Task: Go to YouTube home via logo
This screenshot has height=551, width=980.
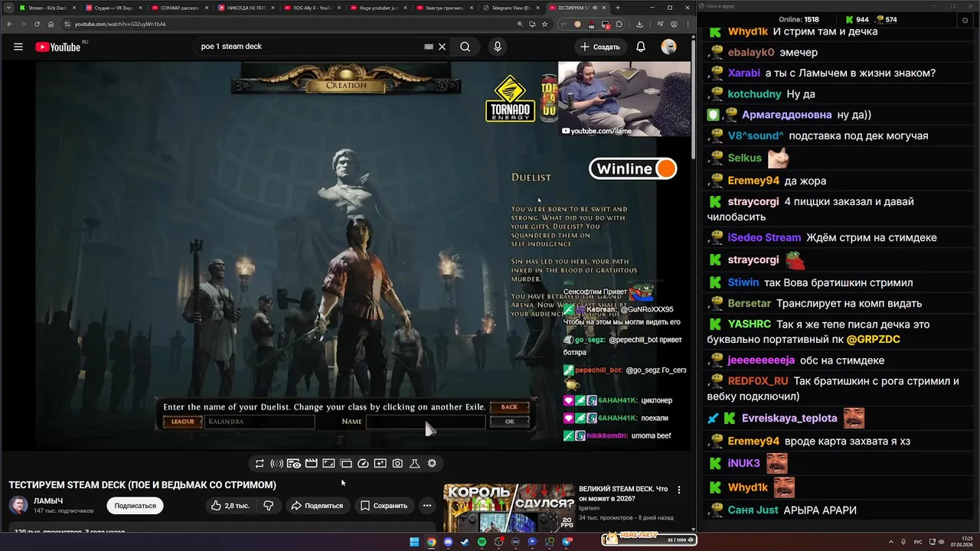Action: pos(57,47)
